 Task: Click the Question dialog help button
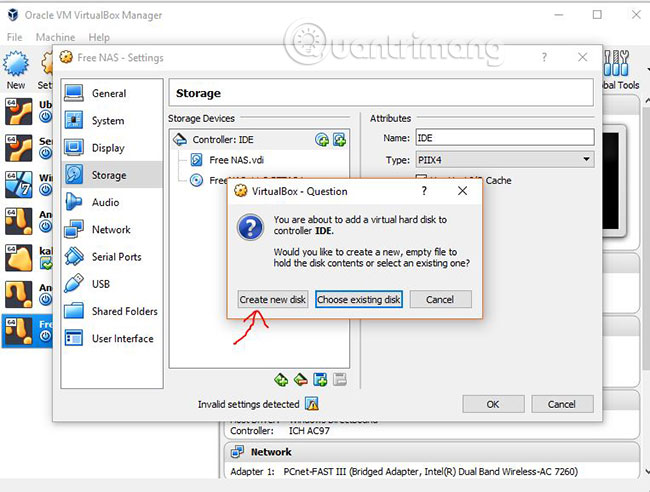(x=424, y=191)
